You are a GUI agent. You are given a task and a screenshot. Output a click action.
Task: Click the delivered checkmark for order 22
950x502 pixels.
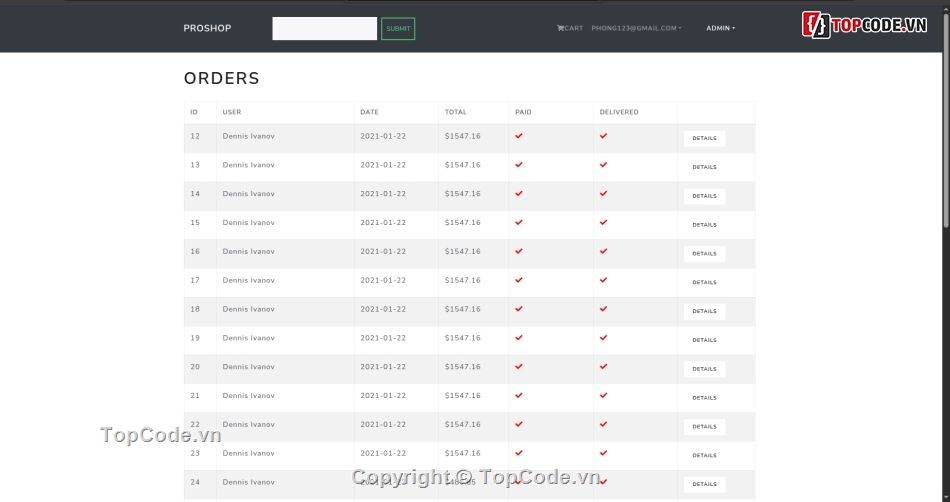(x=603, y=424)
